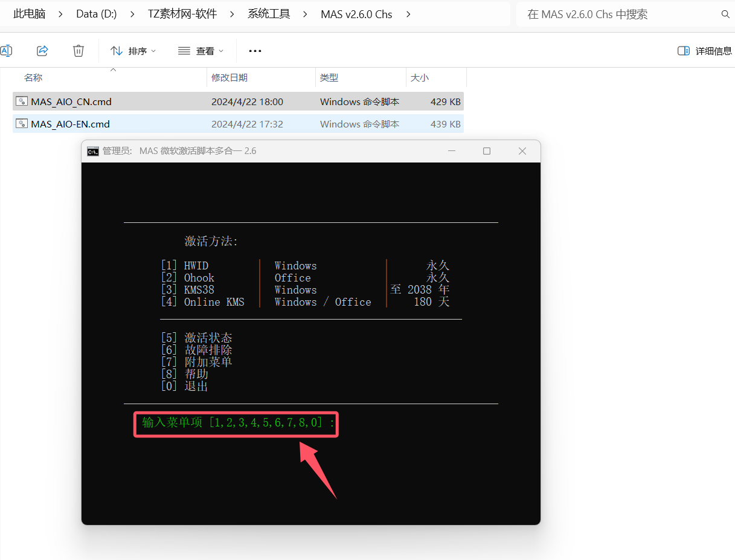Screen dimensions: 735x560
Task: Open the 排序 sort dropdown
Action: (x=133, y=51)
